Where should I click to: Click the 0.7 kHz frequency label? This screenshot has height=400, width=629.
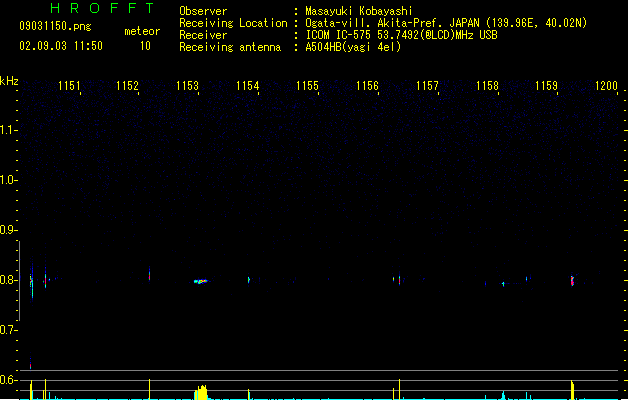[8, 330]
